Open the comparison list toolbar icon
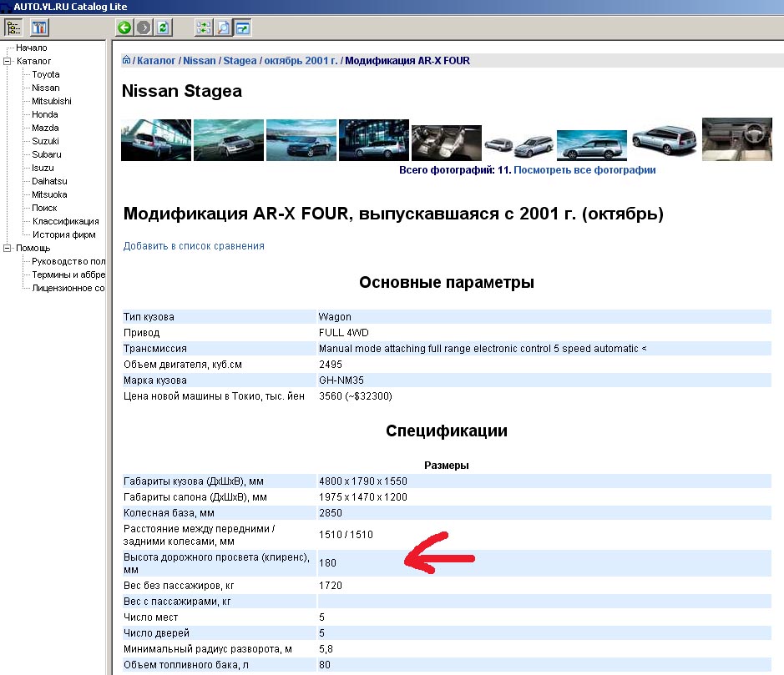The width and height of the screenshot is (784, 675). (x=204, y=28)
